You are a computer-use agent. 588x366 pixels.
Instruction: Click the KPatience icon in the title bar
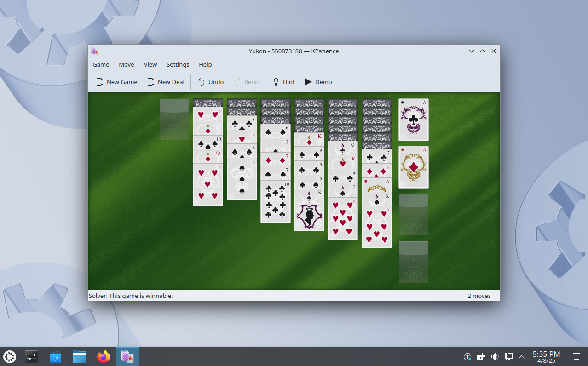(94, 51)
